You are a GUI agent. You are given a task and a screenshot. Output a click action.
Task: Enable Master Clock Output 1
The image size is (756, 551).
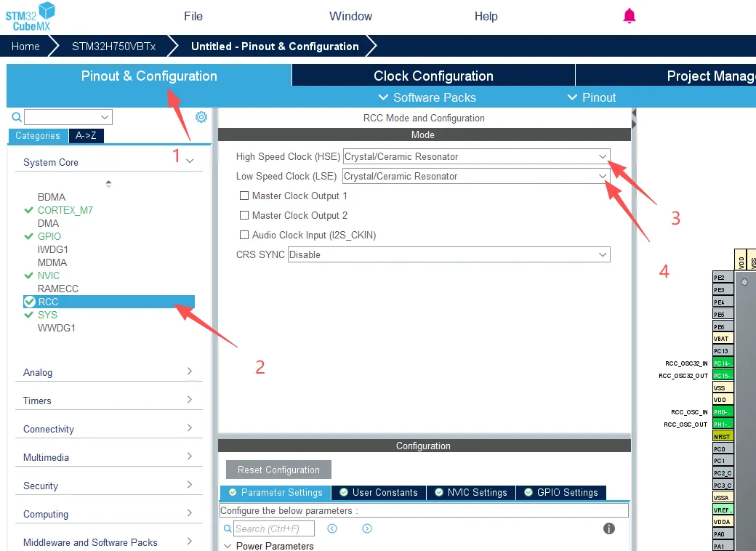(x=244, y=196)
